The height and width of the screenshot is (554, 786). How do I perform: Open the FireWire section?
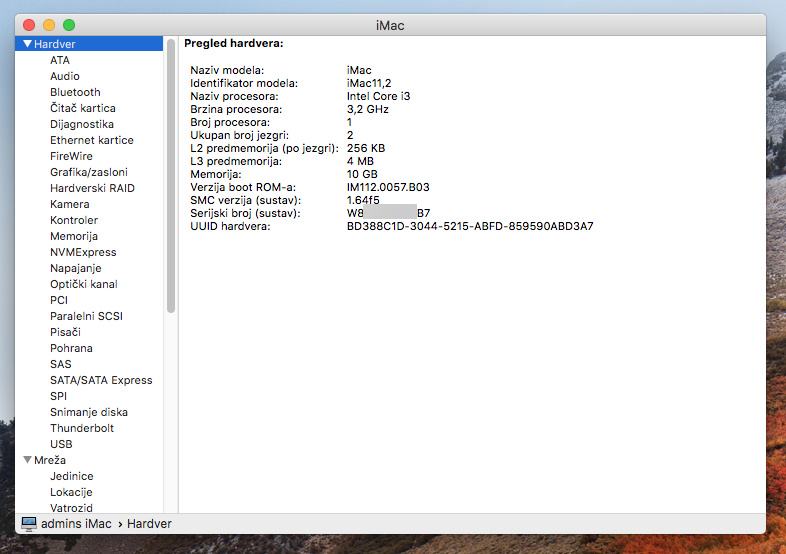point(71,156)
